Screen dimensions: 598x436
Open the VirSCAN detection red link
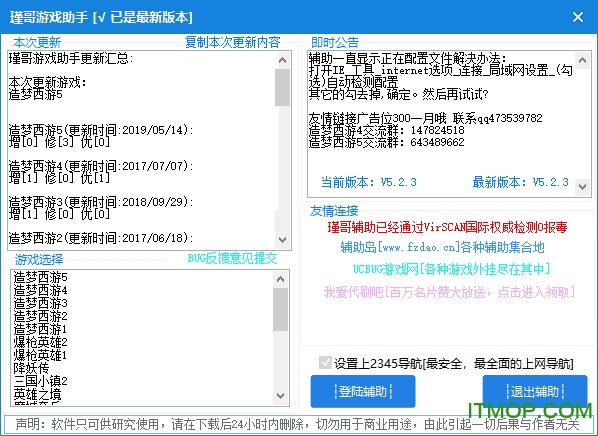click(447, 227)
